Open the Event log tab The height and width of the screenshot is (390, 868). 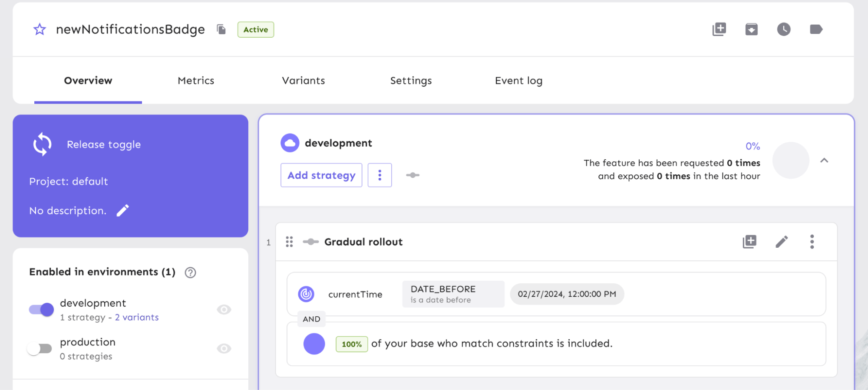coord(518,81)
